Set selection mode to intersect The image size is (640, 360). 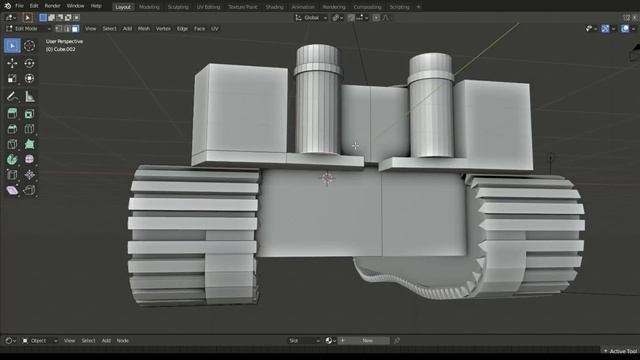coord(76,18)
